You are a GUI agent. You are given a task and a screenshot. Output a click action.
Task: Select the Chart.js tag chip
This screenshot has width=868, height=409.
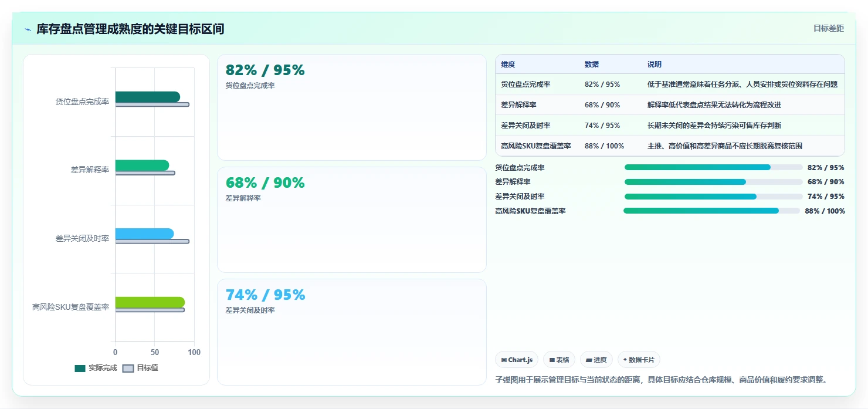pos(517,360)
